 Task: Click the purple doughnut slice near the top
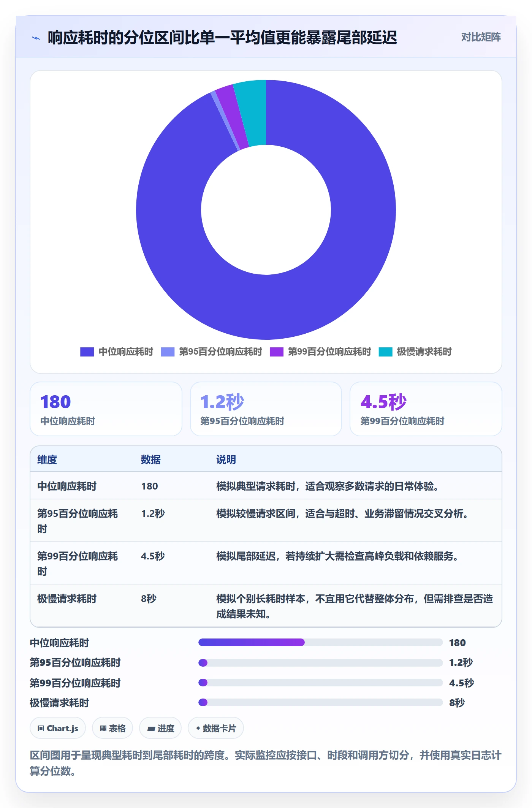coord(233,117)
